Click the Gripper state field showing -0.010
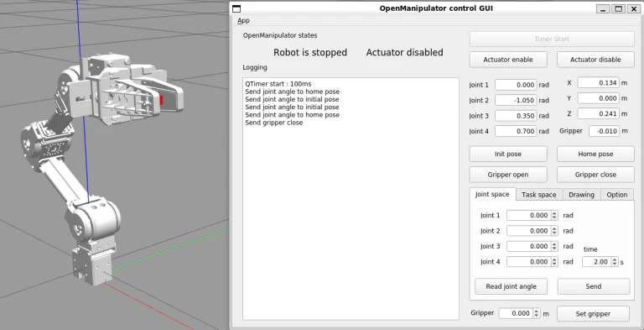 pyautogui.click(x=604, y=131)
